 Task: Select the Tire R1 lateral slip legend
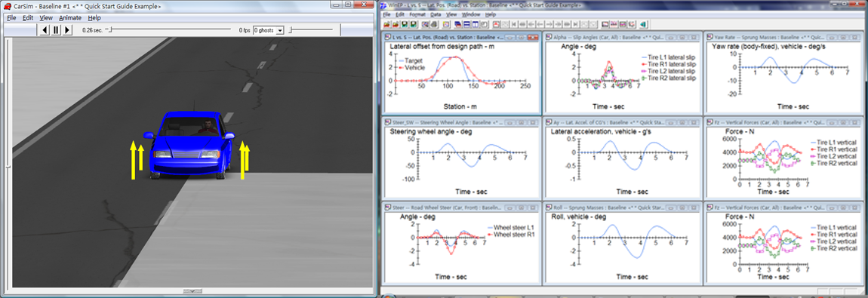coord(668,64)
